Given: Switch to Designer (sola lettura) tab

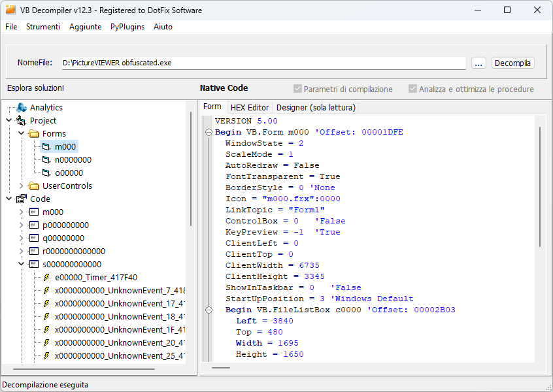Looking at the screenshot, I should click(x=316, y=108).
